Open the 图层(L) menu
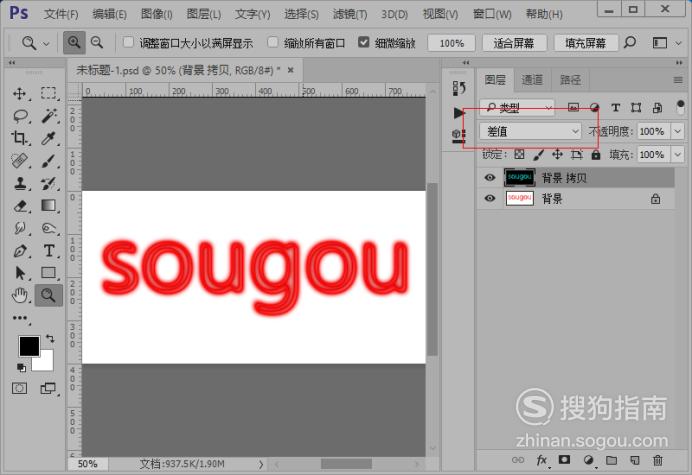The height and width of the screenshot is (475, 692). 204,14
